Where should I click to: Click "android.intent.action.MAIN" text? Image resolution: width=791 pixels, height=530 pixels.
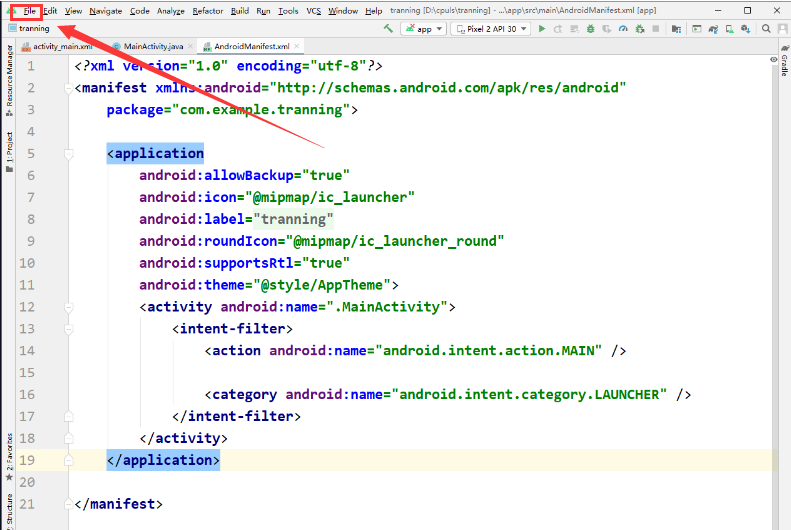(489, 351)
